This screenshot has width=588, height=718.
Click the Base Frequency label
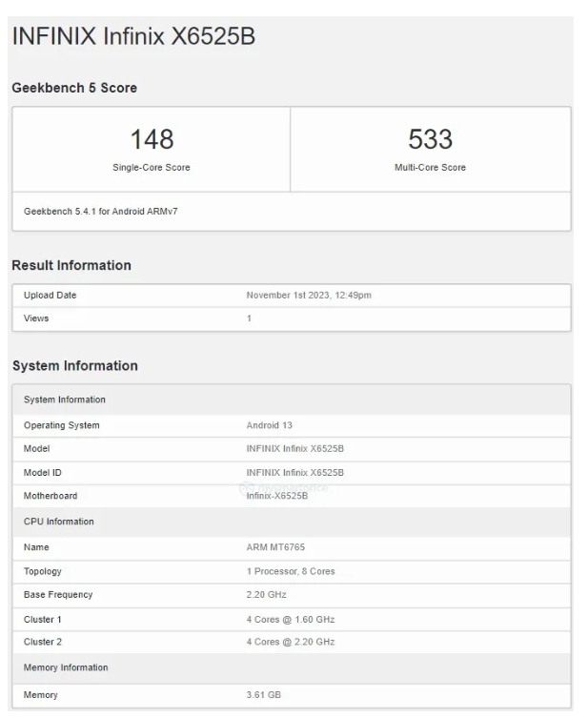pyautogui.click(x=58, y=595)
